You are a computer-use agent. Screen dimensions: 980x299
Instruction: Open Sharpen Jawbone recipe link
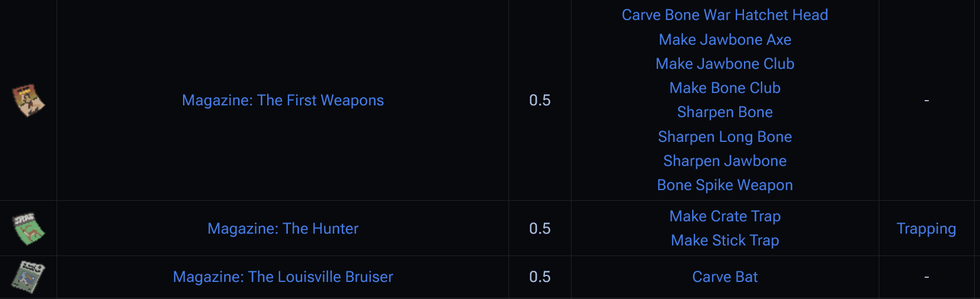[x=725, y=161]
